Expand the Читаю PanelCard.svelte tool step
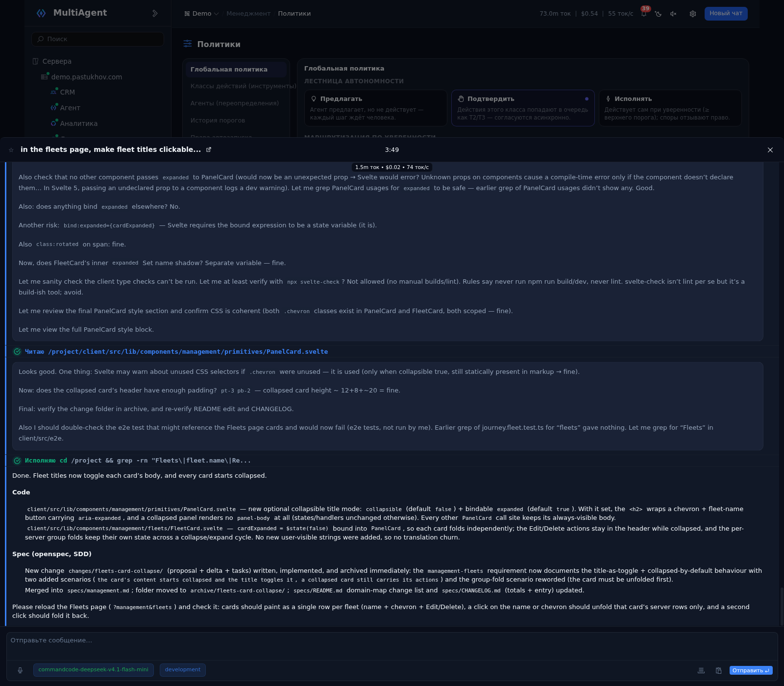The width and height of the screenshot is (784, 686). point(176,352)
